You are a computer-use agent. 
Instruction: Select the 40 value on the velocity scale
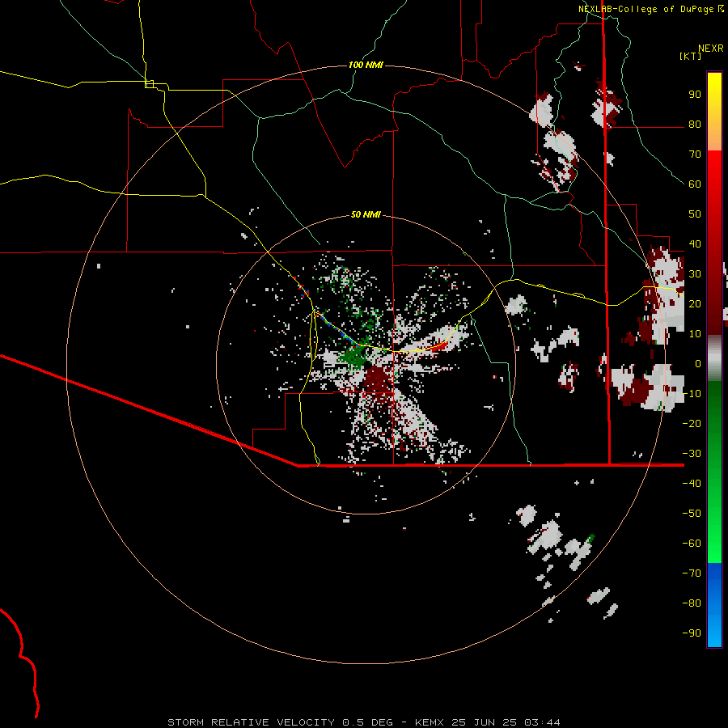[695, 244]
